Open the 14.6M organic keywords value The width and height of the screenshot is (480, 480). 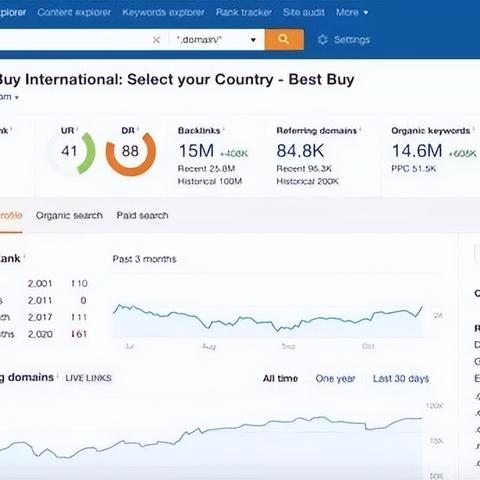417,151
